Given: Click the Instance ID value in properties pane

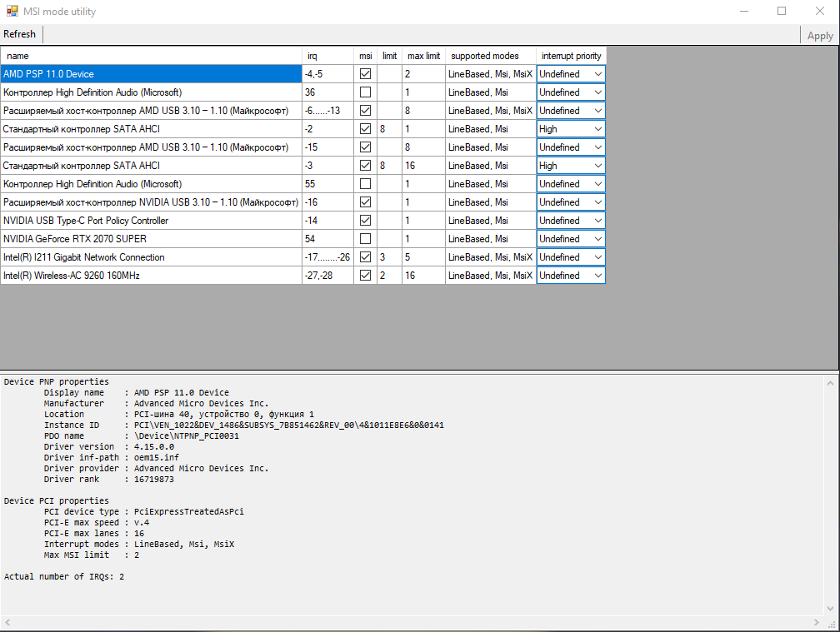Looking at the screenshot, I should tap(288, 425).
